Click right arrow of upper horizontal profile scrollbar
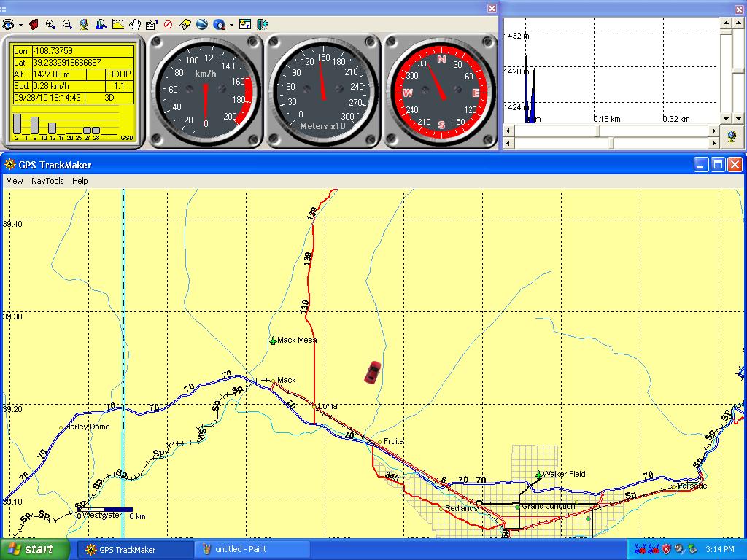This screenshot has width=747, height=560. pyautogui.click(x=713, y=131)
